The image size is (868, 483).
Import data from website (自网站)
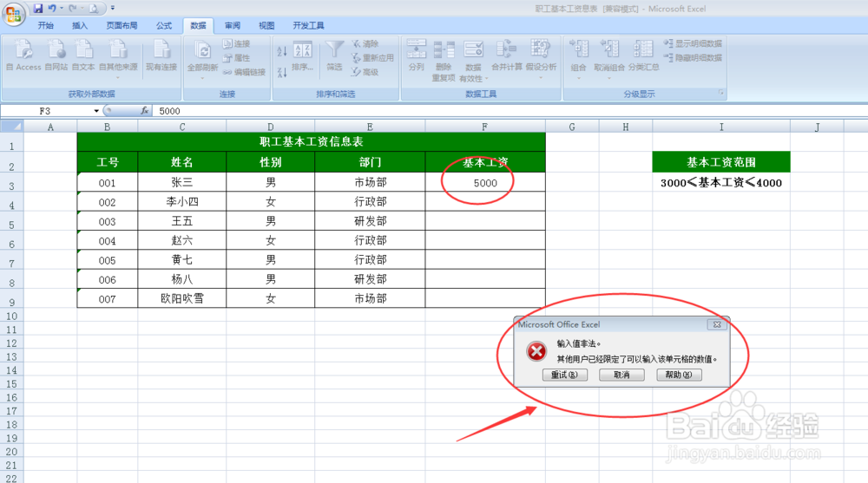point(56,55)
